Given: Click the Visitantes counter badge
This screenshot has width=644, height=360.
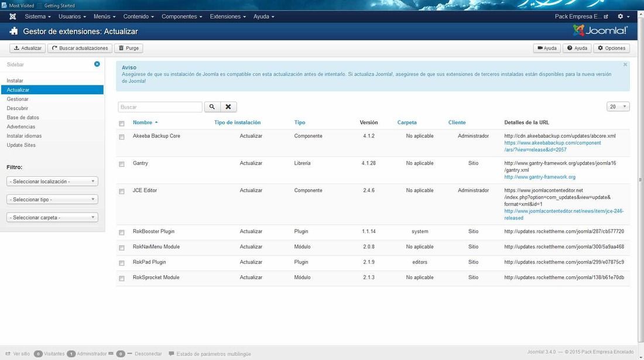Looking at the screenshot, I should (38, 354).
